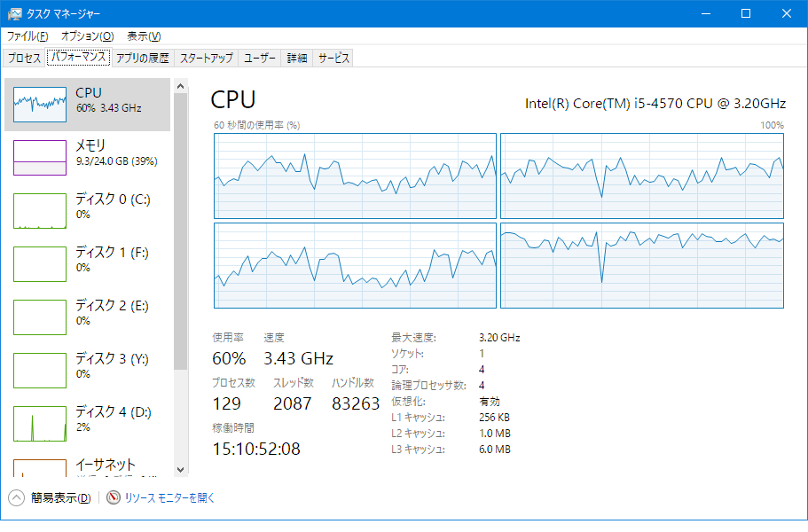This screenshot has height=532, width=808.
Task: Open the 表示(V) menu
Action: (x=144, y=36)
